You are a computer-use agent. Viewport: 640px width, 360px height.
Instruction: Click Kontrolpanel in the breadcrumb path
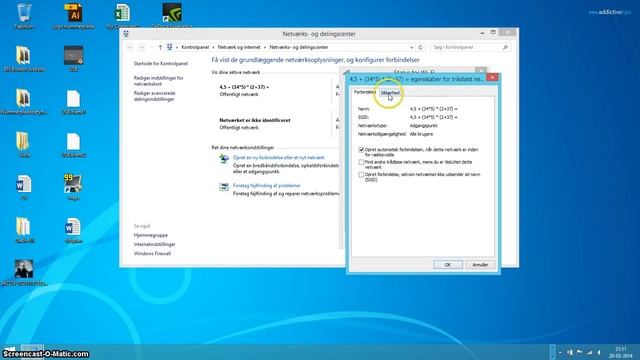coord(195,47)
